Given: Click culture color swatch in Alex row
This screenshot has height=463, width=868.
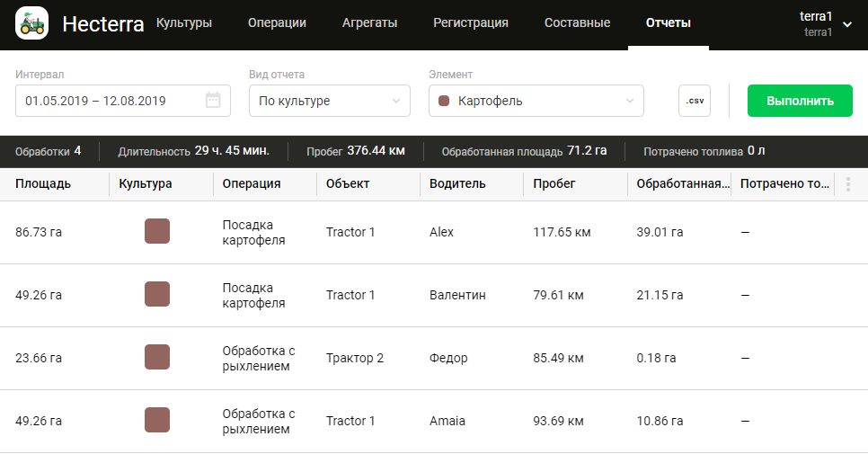Looking at the screenshot, I should 157,231.
